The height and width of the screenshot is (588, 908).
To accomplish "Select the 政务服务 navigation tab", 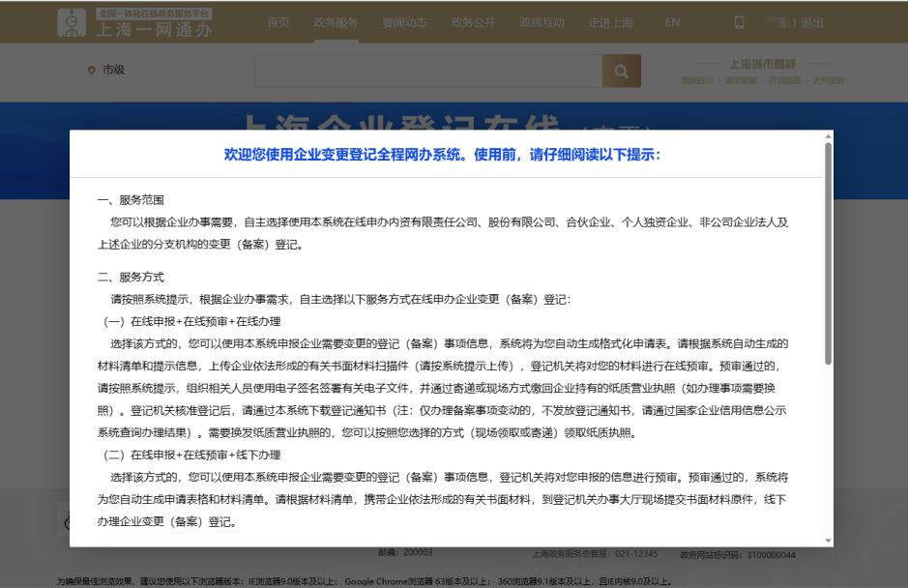I will coord(336,23).
